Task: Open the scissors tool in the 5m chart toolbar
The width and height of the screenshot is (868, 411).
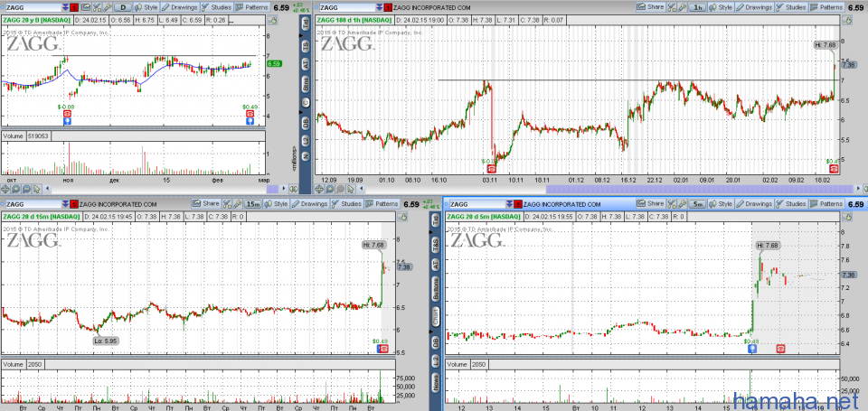Action: coord(672,203)
